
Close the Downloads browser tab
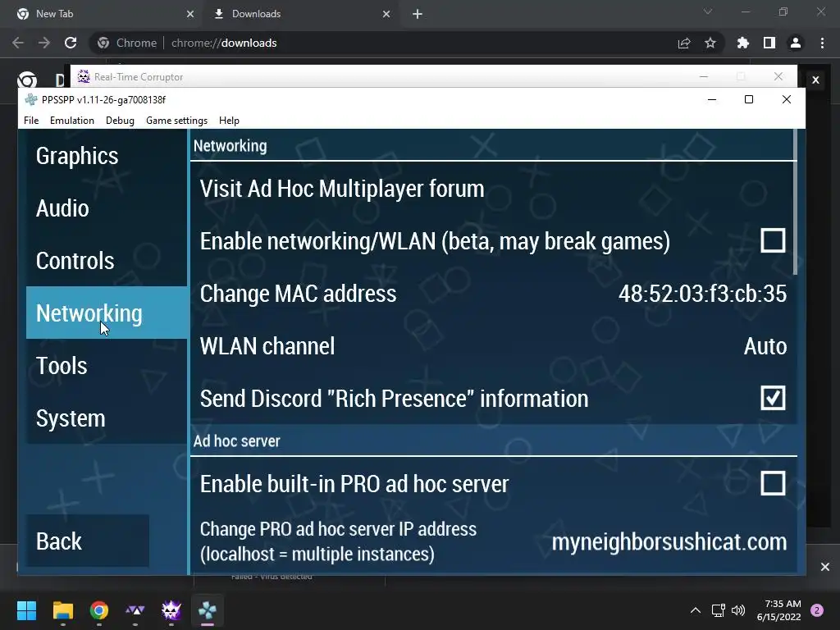tap(386, 14)
